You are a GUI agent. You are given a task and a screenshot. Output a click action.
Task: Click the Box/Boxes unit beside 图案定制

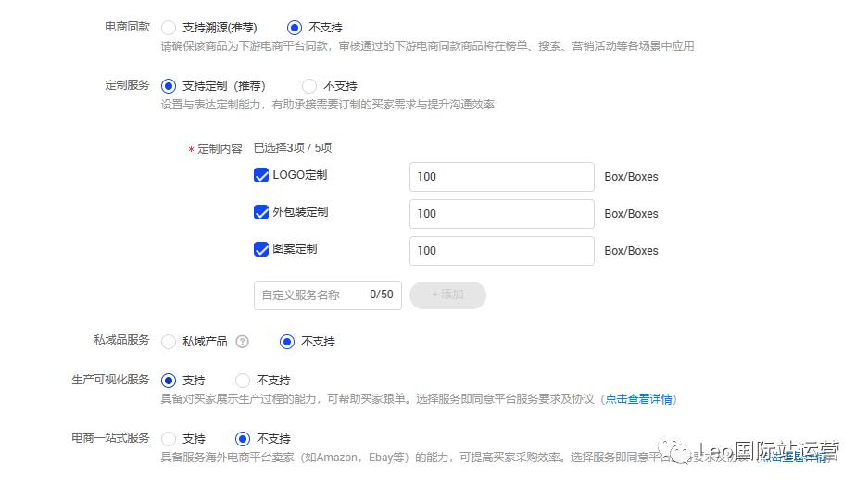[631, 251]
